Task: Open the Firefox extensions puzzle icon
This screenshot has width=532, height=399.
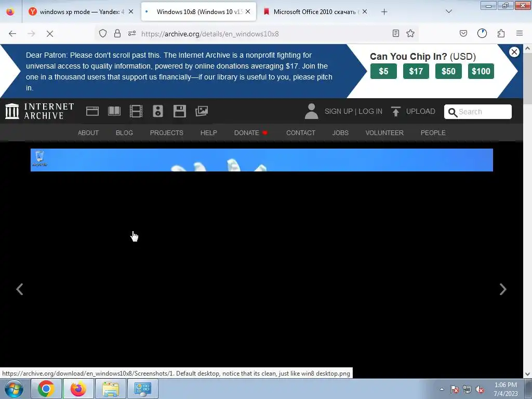Action: pyautogui.click(x=501, y=33)
